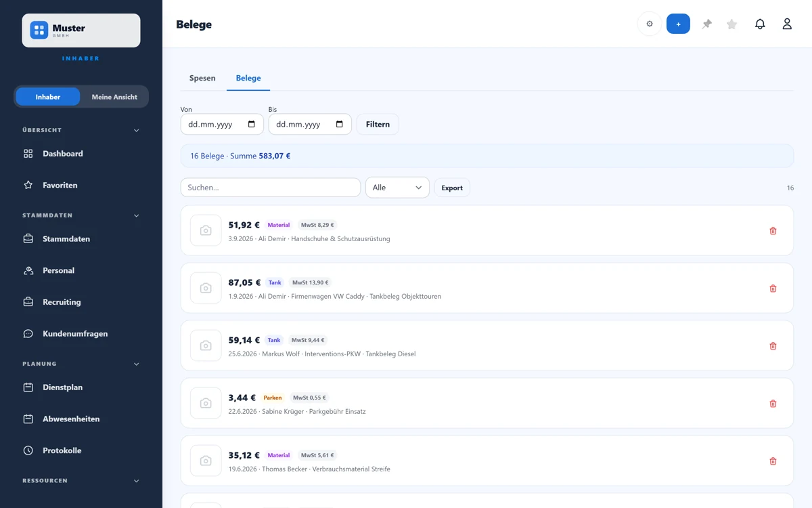
Task: Collapse the Übersicht section
Action: (136, 130)
